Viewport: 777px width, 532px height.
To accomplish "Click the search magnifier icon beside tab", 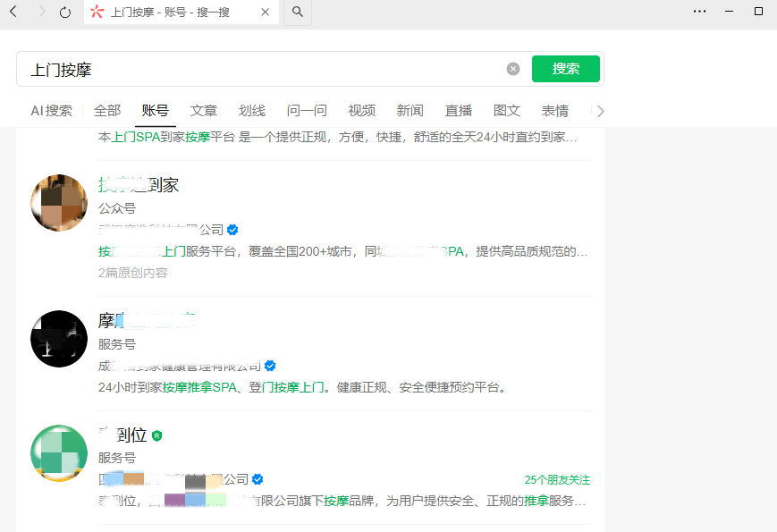I will pyautogui.click(x=298, y=12).
